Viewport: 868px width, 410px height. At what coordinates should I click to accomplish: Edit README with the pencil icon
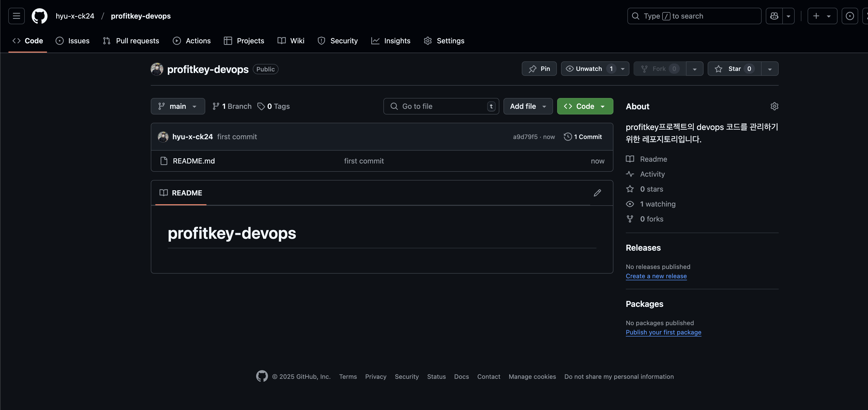point(597,193)
